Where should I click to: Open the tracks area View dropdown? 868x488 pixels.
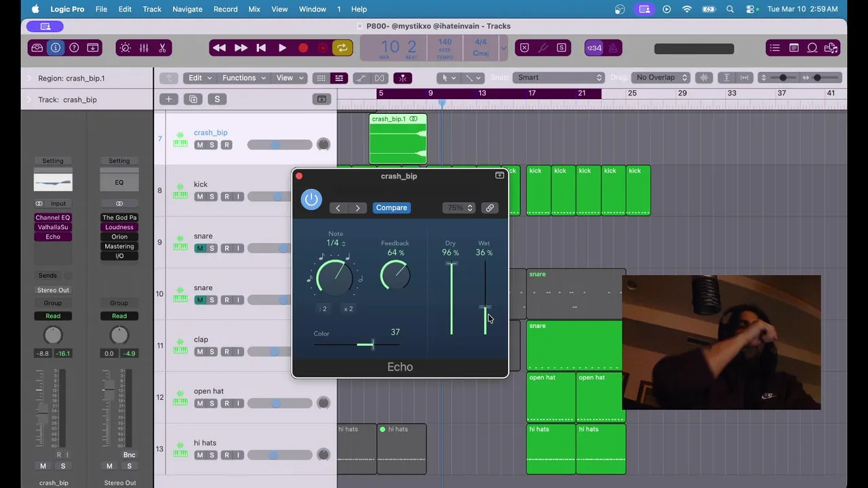pos(290,78)
